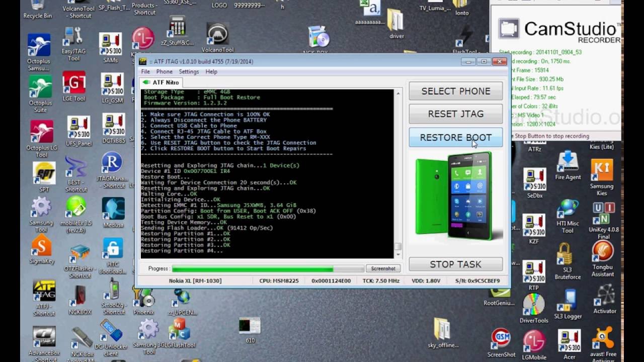This screenshot has height=362, width=644.
Task: Open the Samsung Kies desktop icon
Action: click(x=602, y=178)
